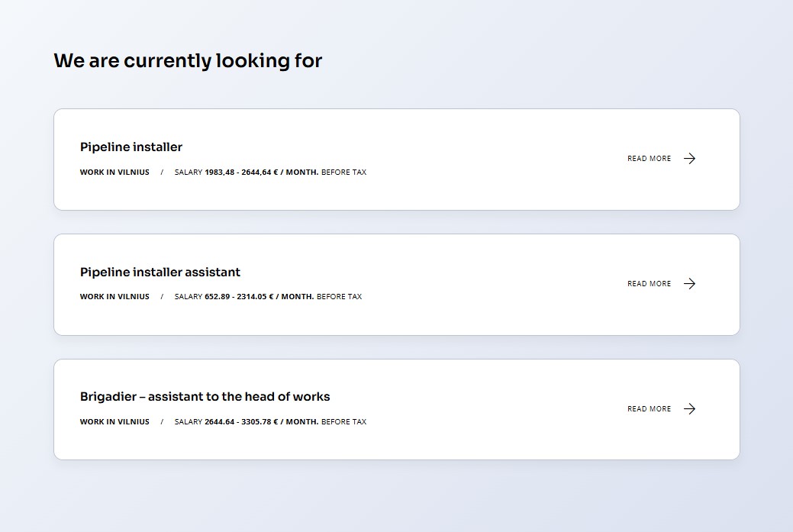Click the arrow icon for Pipeline installer assistant

click(689, 284)
